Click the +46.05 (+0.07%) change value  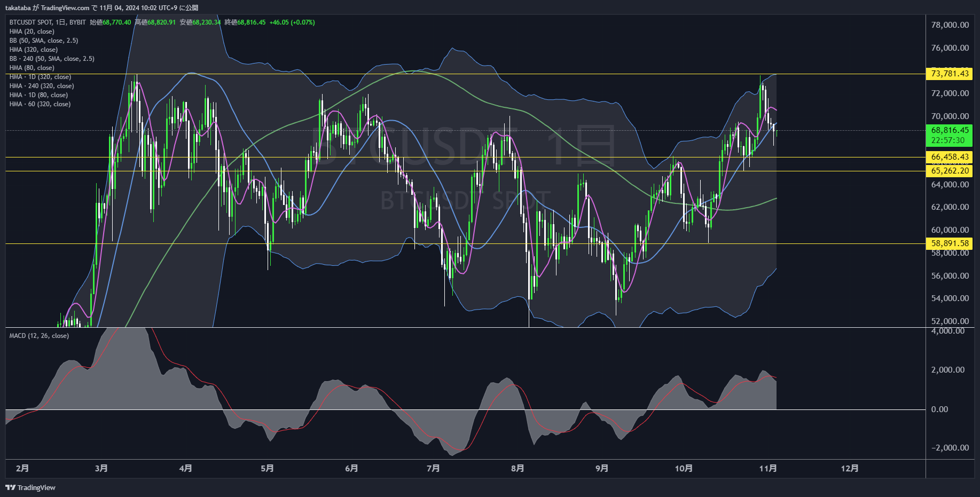(x=292, y=22)
